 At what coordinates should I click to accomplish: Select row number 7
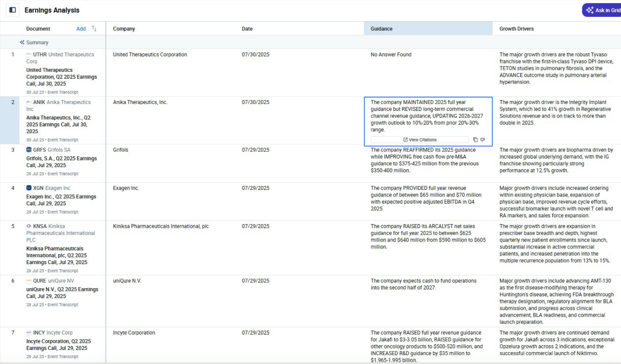click(13, 333)
